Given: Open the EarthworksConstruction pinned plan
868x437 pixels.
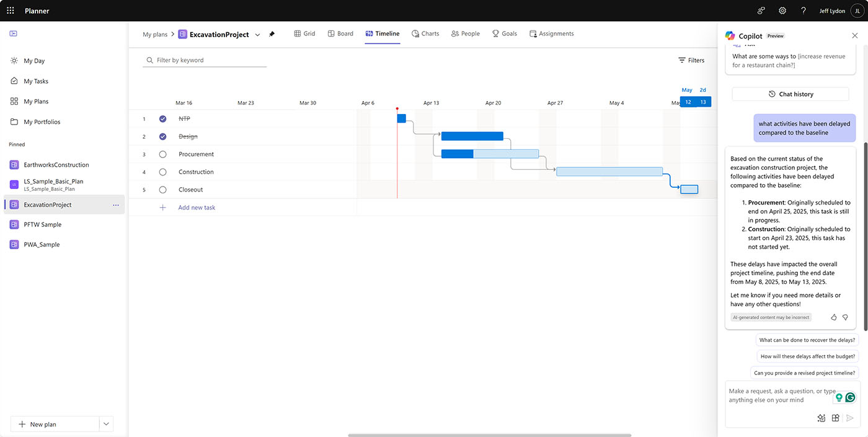Looking at the screenshot, I should (x=64, y=165).
